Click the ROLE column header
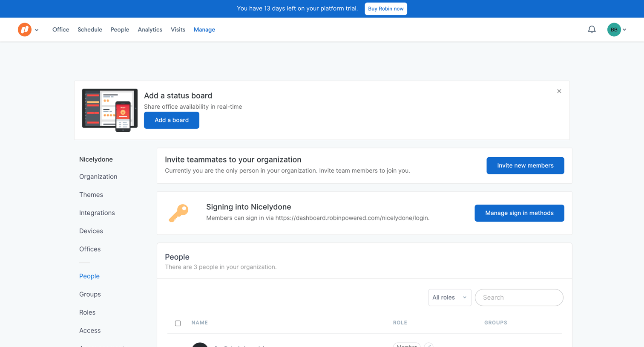This screenshot has width=644, height=347. pos(400,323)
